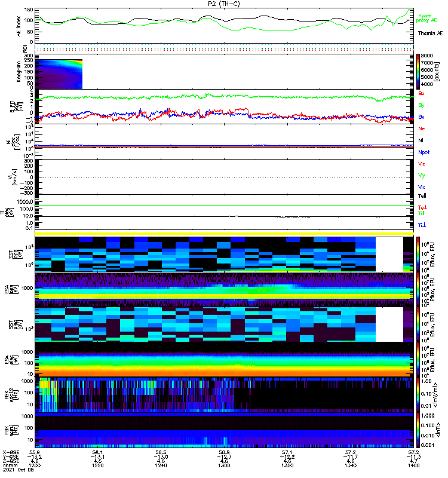This screenshot has width=448, height=478.
Task: Click the date label 2021 Oct 05
Action: pos(19,470)
